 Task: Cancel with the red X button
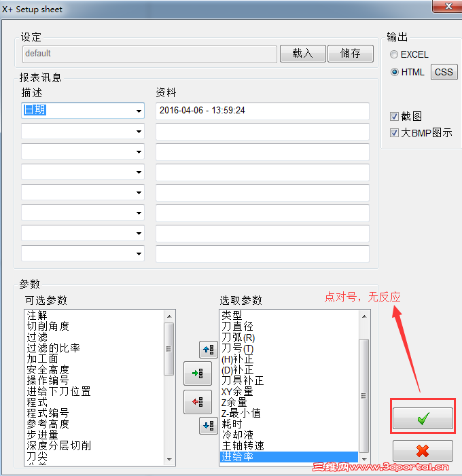pos(423,451)
